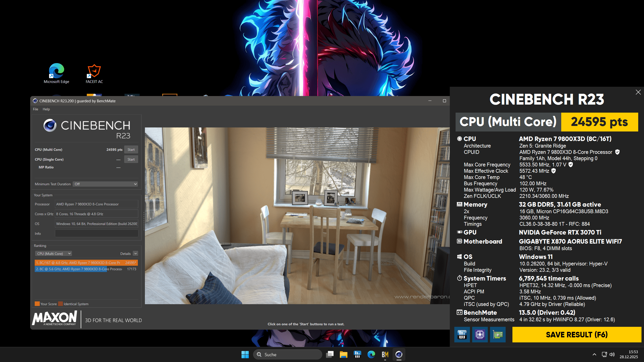Image resolution: width=644 pixels, height=362 pixels.
Task: Expand the Details dropdown in Ranking section
Action: [x=135, y=253]
